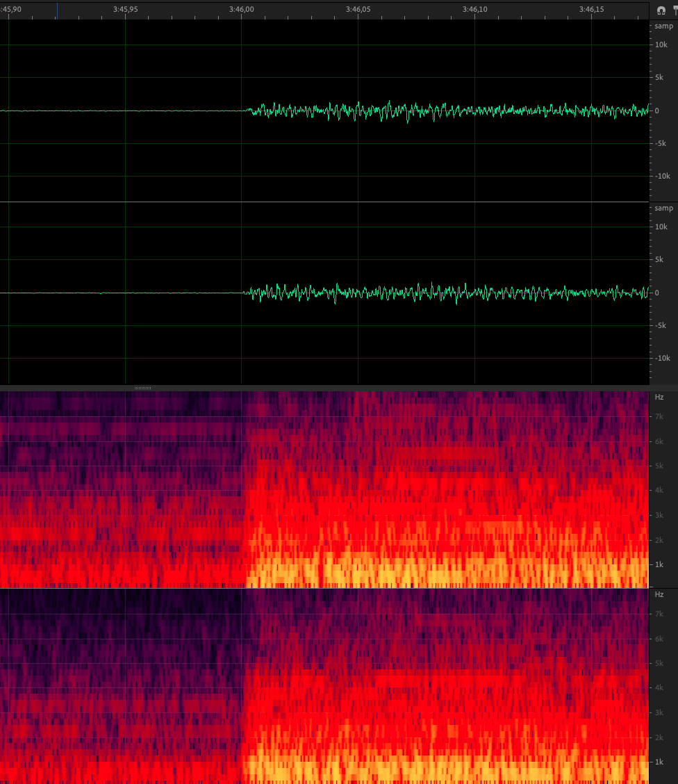Image resolution: width=678 pixels, height=784 pixels.
Task: Click the upper spectrogram 'Hz' scale label
Action: 659,397
